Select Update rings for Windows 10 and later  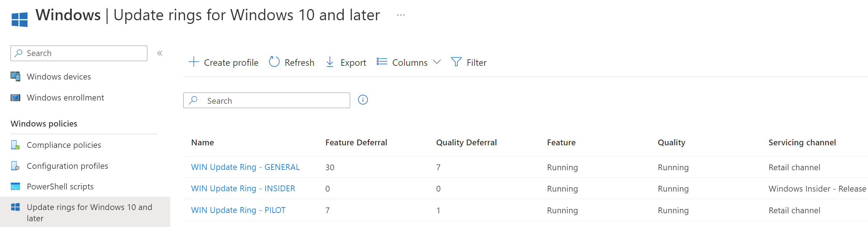coord(85,212)
